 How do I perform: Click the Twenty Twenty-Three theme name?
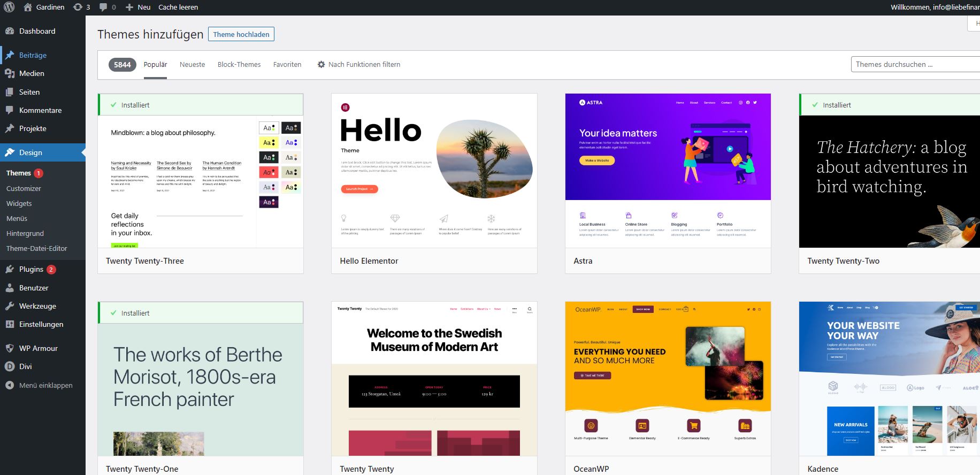145,261
